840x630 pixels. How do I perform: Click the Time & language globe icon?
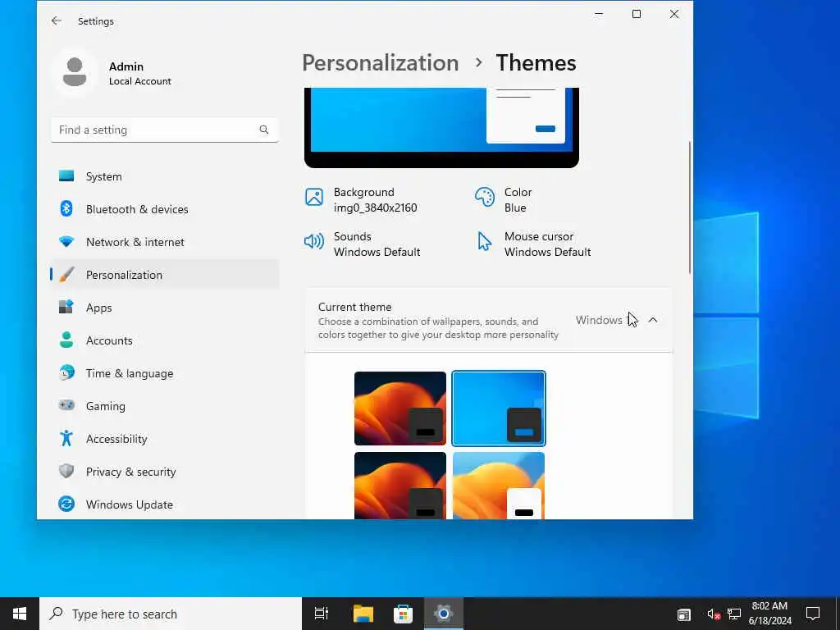(66, 373)
